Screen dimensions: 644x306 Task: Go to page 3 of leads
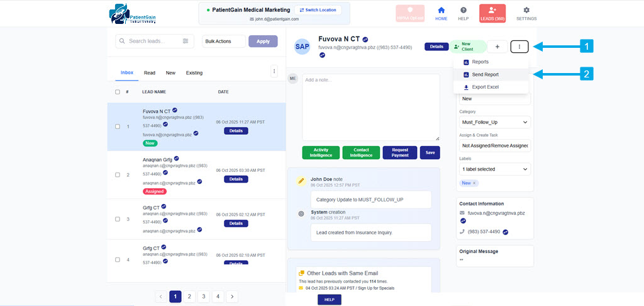tap(204, 296)
